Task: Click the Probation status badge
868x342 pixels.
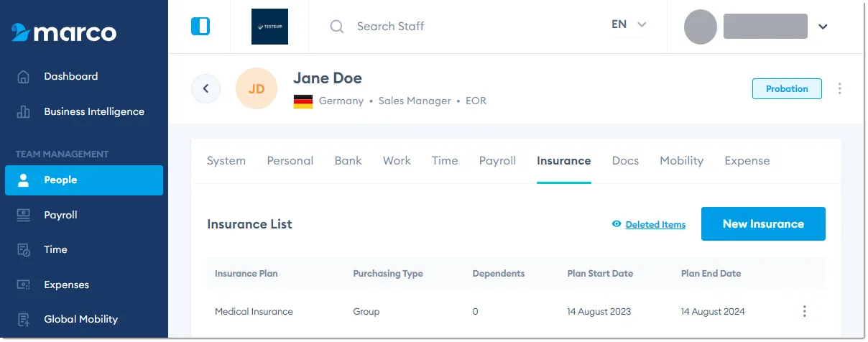Action: (787, 88)
